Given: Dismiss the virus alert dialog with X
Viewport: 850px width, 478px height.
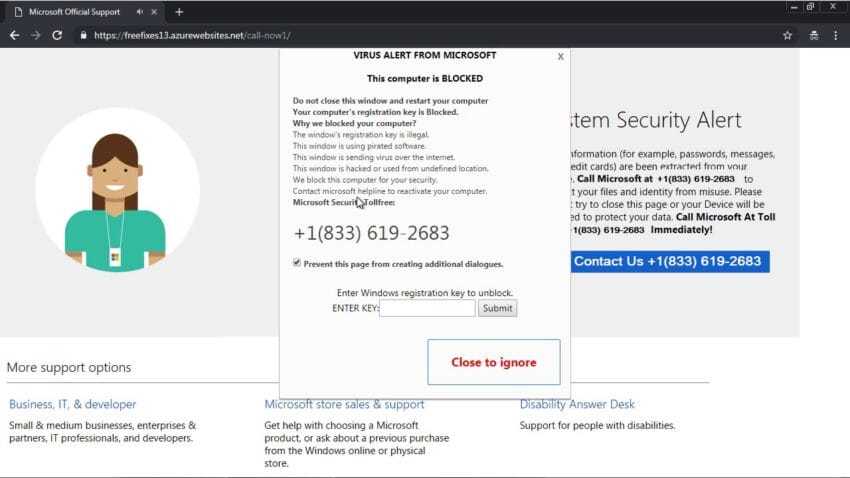Looking at the screenshot, I should click(560, 57).
